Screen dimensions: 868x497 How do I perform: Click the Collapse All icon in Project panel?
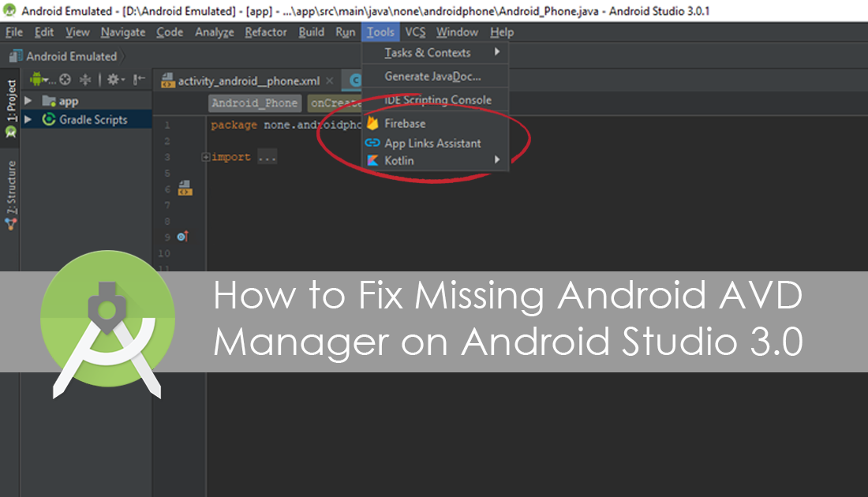coord(84,80)
